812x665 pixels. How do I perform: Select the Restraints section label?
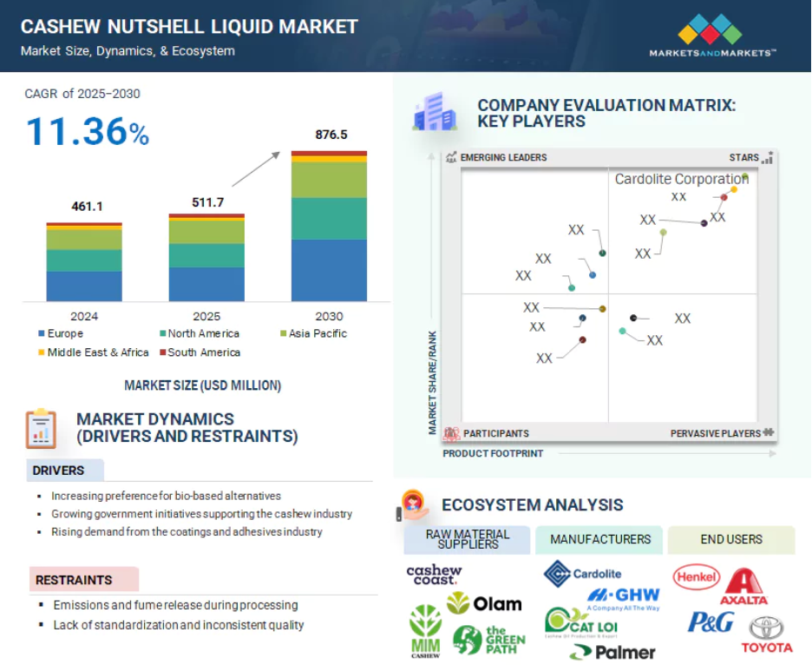(x=84, y=579)
